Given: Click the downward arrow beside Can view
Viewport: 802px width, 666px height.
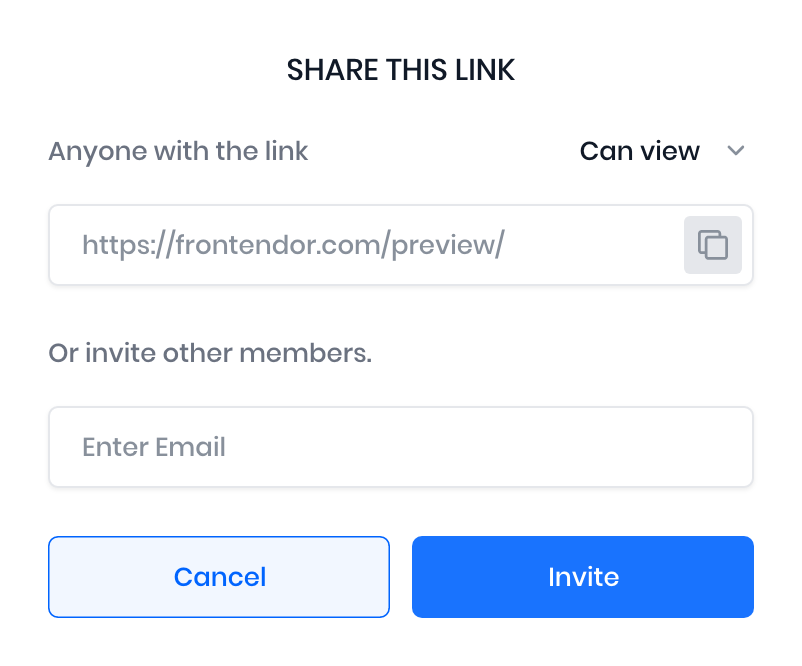Looking at the screenshot, I should [x=736, y=151].
